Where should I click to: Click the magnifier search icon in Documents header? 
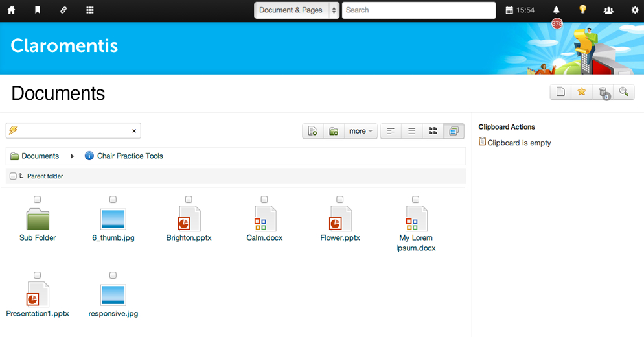pyautogui.click(x=624, y=91)
